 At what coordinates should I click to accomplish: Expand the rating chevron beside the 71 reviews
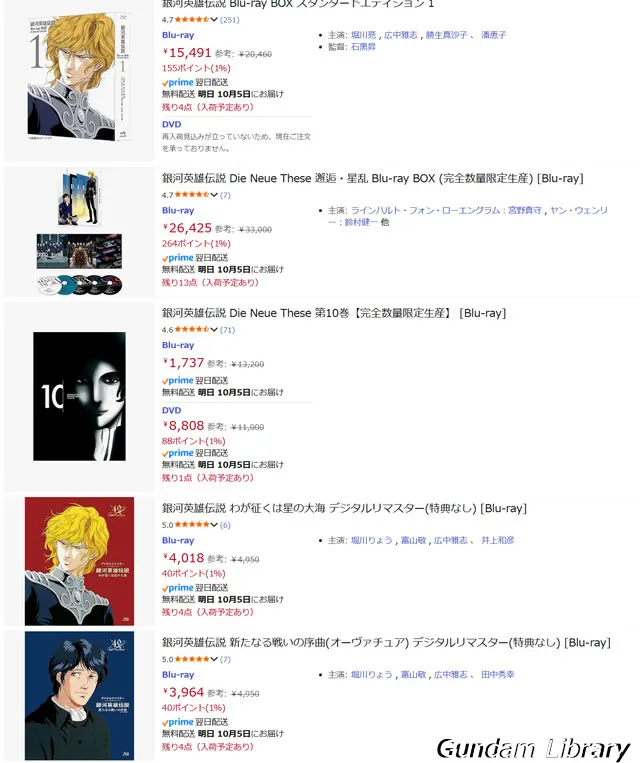pos(214,330)
